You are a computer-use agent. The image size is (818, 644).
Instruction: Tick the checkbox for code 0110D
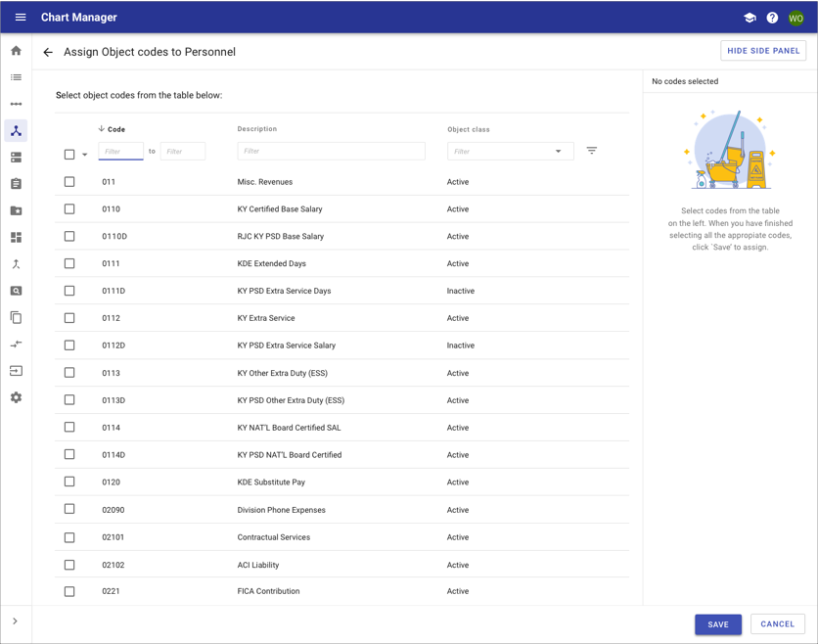pos(69,236)
